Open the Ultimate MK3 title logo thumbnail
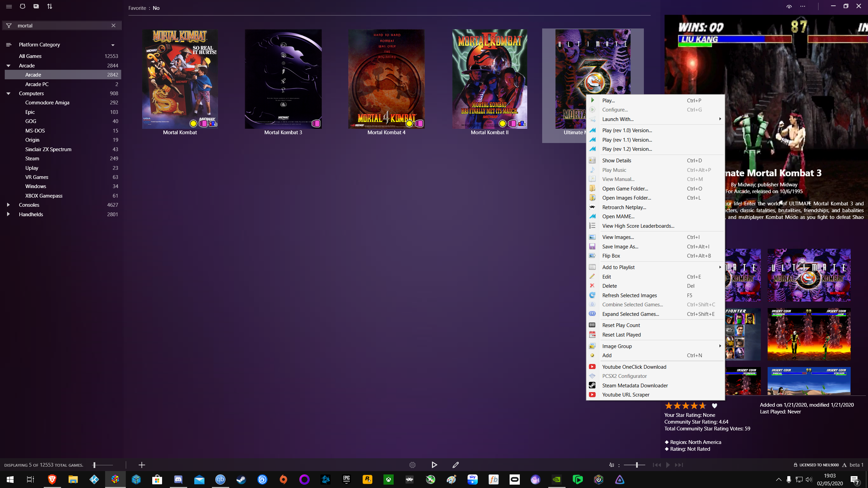This screenshot has height=488, width=868. (809, 275)
